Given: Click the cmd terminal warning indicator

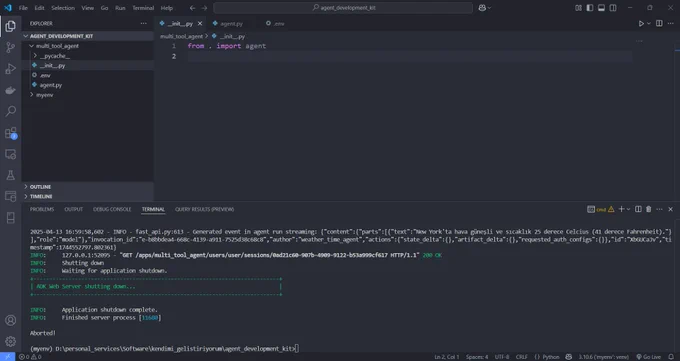Looking at the screenshot, I should [601, 209].
